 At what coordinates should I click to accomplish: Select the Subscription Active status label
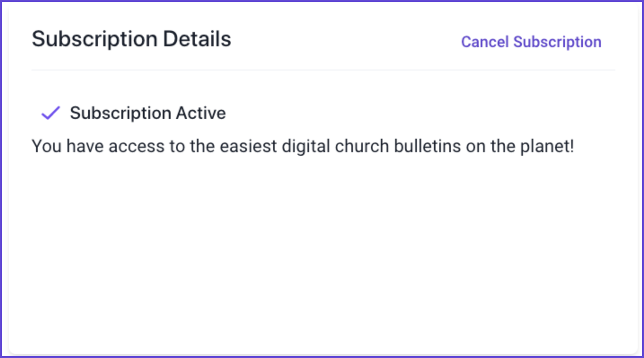pyautogui.click(x=148, y=113)
